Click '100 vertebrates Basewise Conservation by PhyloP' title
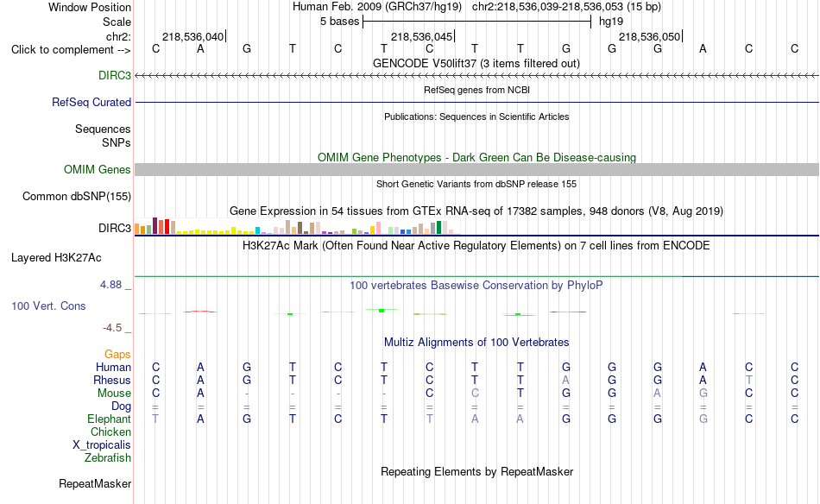Viewport: 820px width, 504px height. (476, 286)
